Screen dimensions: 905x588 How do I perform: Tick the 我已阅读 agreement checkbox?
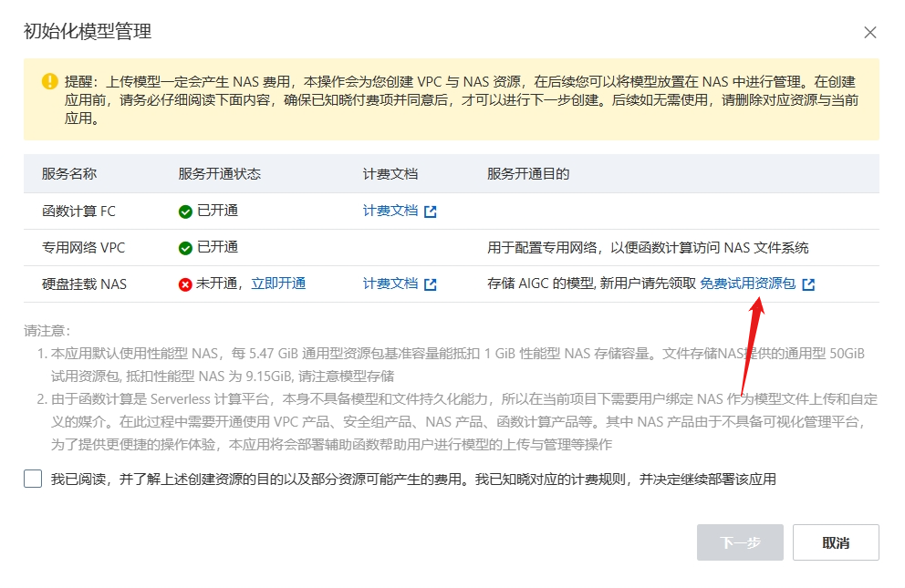coord(33,479)
